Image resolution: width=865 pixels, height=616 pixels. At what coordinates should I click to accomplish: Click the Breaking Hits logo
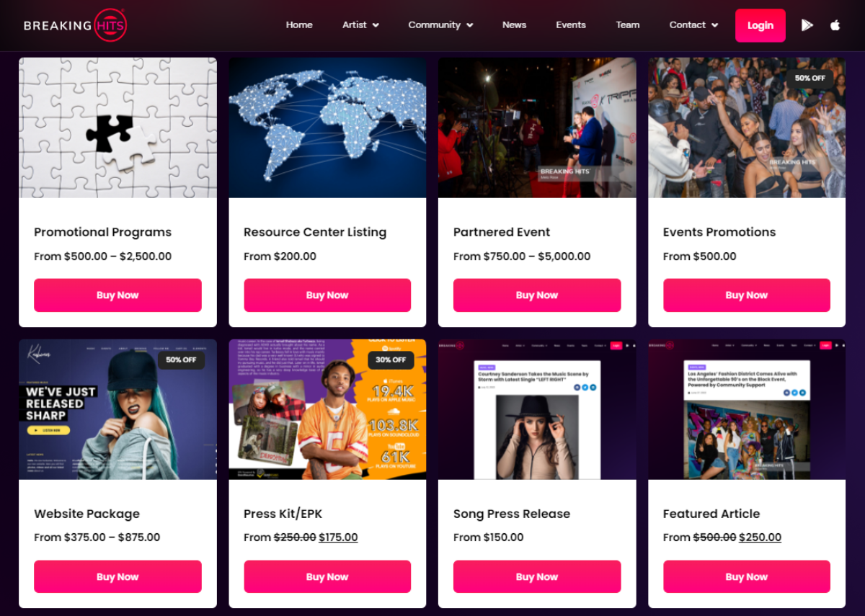[75, 25]
